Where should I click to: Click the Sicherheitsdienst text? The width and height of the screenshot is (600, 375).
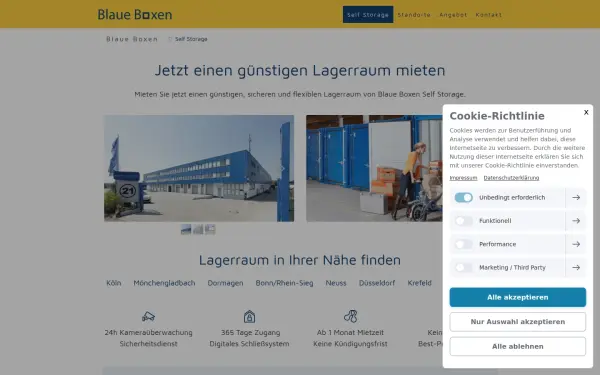tap(148, 344)
